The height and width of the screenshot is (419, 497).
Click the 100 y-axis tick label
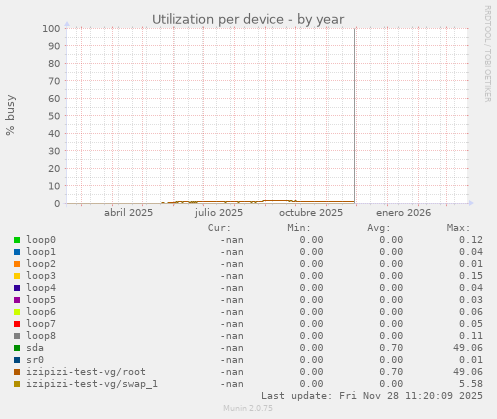pyautogui.click(x=51, y=28)
